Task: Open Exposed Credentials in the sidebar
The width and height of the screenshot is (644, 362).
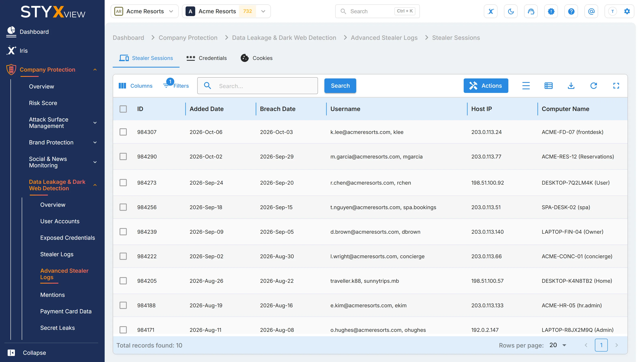Action: (x=67, y=238)
